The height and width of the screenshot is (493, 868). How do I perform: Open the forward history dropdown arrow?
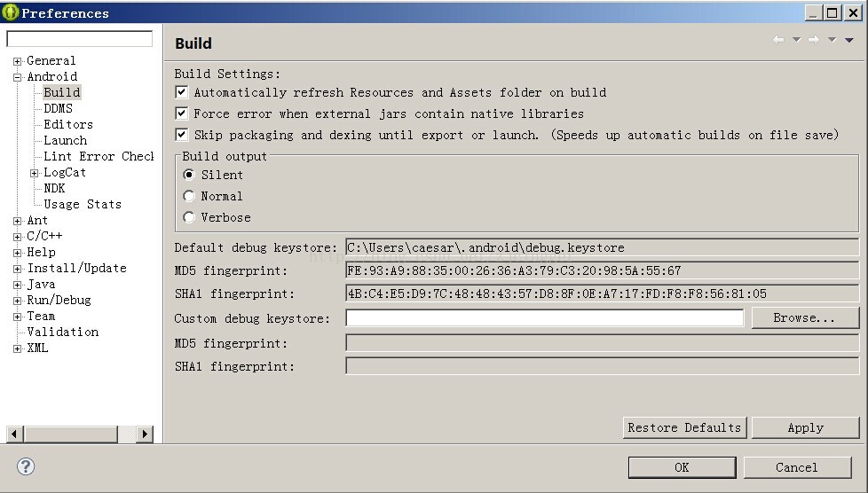(832, 40)
